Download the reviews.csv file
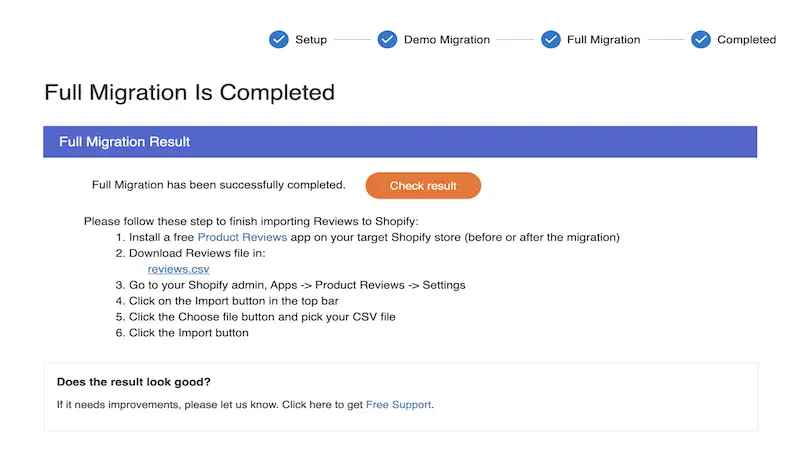 [x=178, y=269]
